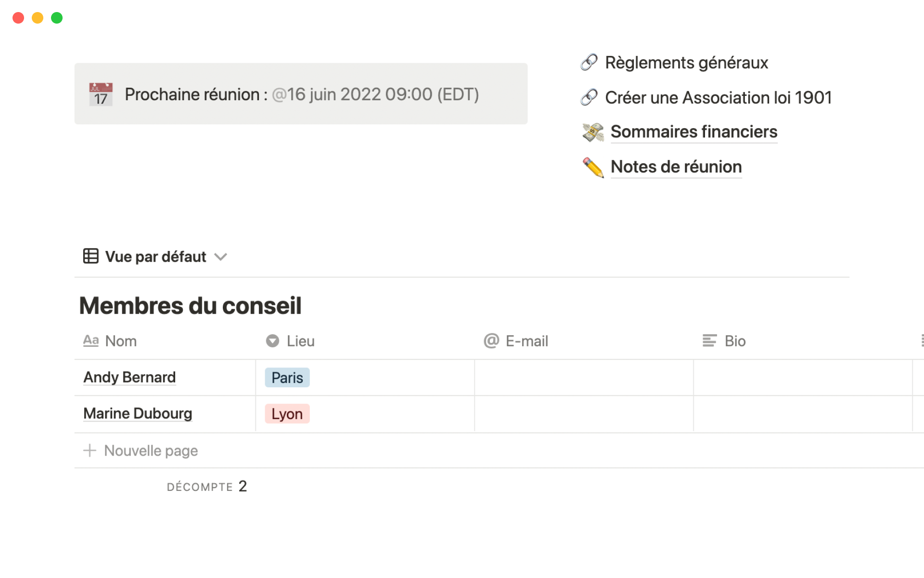924x578 pixels.
Task: Click the link icon next to Règlements généraux
Action: [x=589, y=63]
